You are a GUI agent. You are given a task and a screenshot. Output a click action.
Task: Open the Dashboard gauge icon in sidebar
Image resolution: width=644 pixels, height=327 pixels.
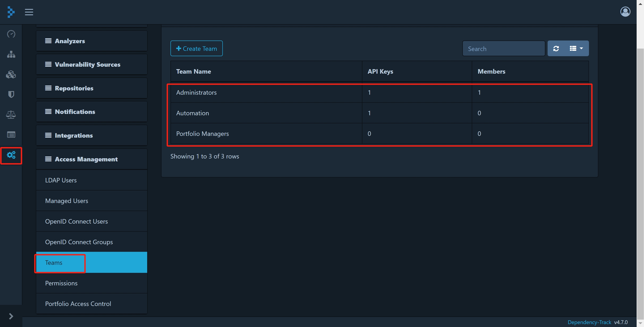(x=11, y=34)
